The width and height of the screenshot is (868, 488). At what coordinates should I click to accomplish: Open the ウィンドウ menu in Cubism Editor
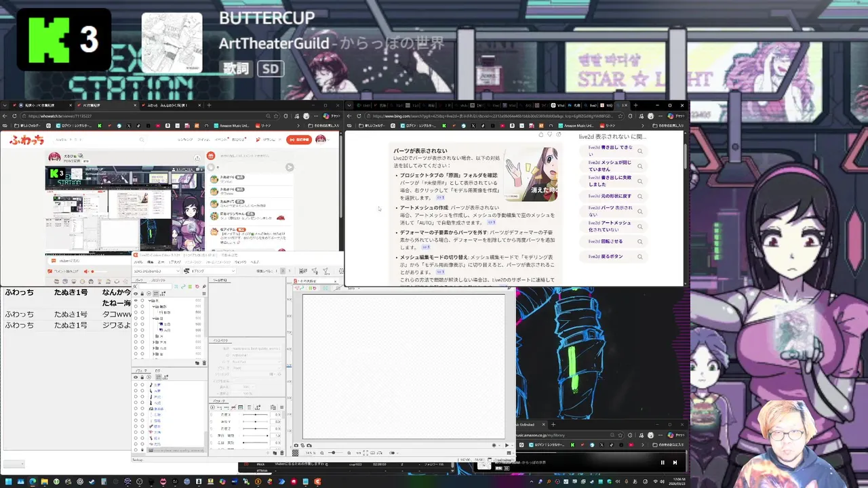point(241,262)
